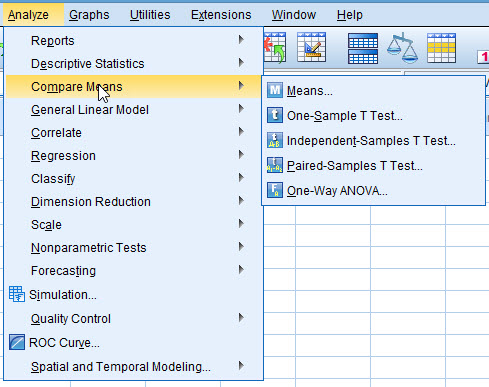Click the One-Way ANOVA icon
The height and width of the screenshot is (387, 489).
pos(275,190)
